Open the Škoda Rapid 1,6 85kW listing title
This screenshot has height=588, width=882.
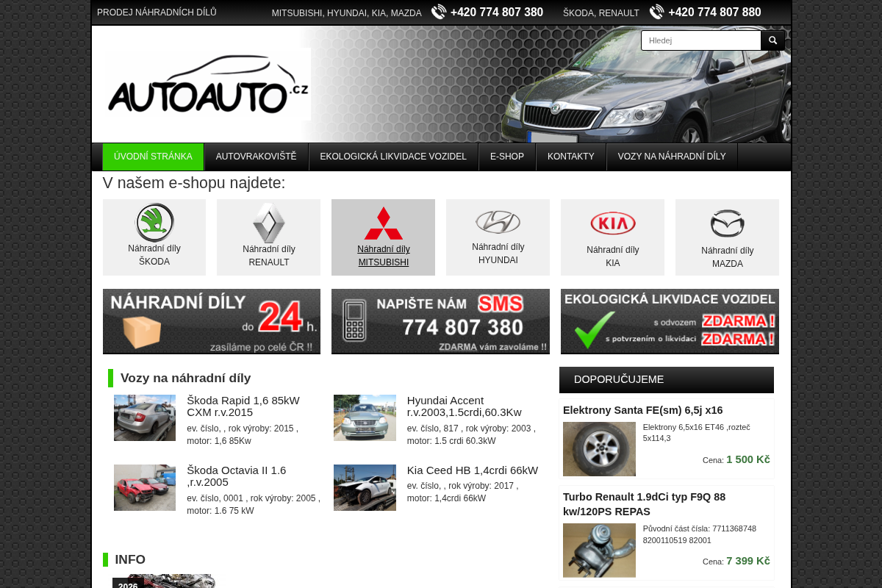243,406
